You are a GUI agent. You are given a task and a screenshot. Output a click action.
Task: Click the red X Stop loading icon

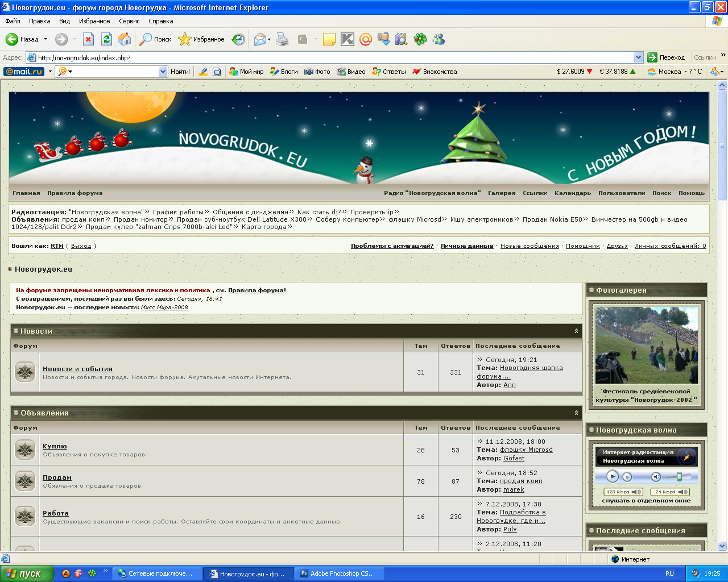point(88,39)
